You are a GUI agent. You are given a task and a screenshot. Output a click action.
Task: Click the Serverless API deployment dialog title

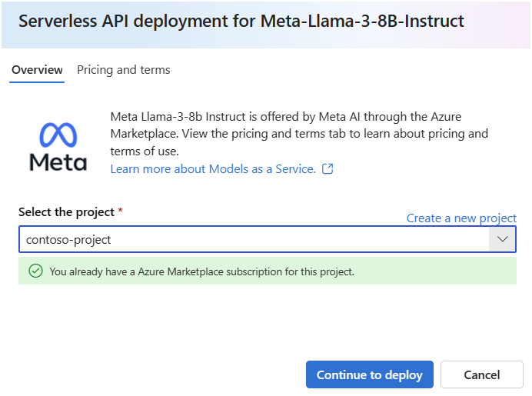pyautogui.click(x=241, y=21)
